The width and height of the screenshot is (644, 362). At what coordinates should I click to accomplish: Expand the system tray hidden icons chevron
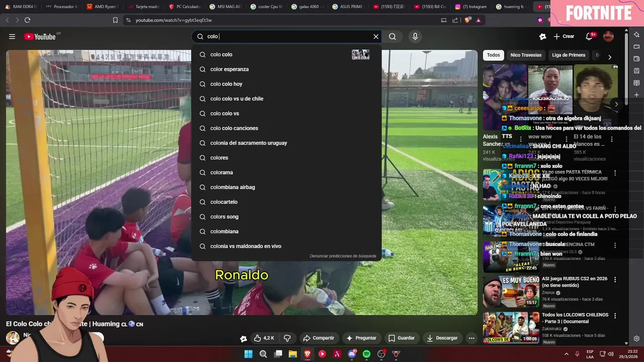click(566, 354)
